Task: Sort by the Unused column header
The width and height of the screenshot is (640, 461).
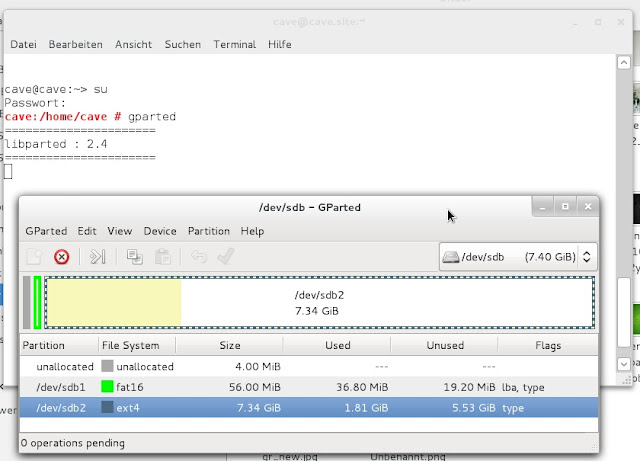Action: 444,345
